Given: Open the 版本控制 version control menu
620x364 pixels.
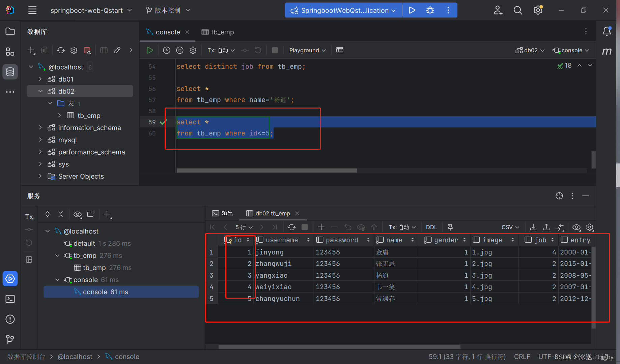Looking at the screenshot, I should [168, 10].
